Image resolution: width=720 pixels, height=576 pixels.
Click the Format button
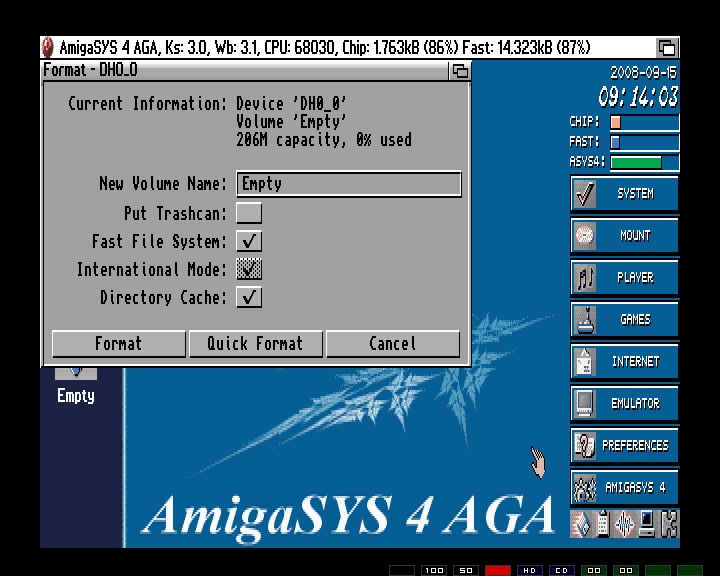[x=119, y=344]
